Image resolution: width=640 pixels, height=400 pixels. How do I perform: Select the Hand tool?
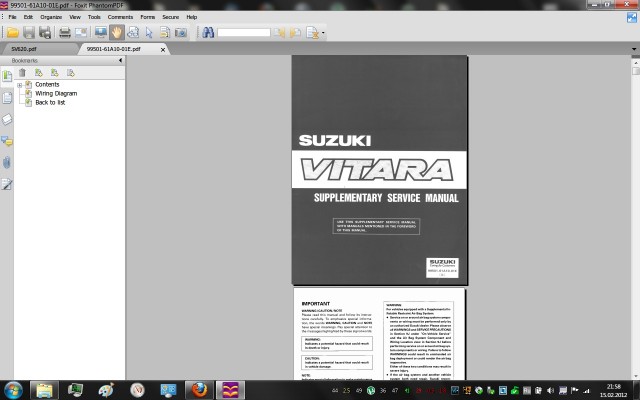point(117,32)
